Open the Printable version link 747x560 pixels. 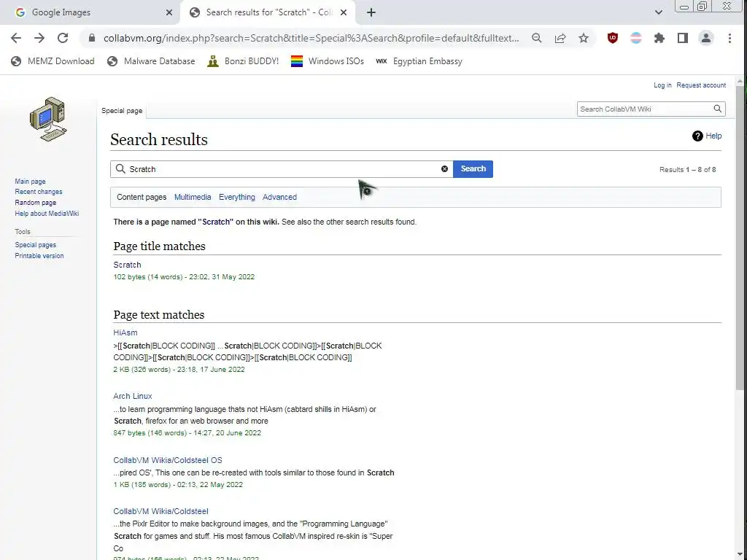[39, 256]
